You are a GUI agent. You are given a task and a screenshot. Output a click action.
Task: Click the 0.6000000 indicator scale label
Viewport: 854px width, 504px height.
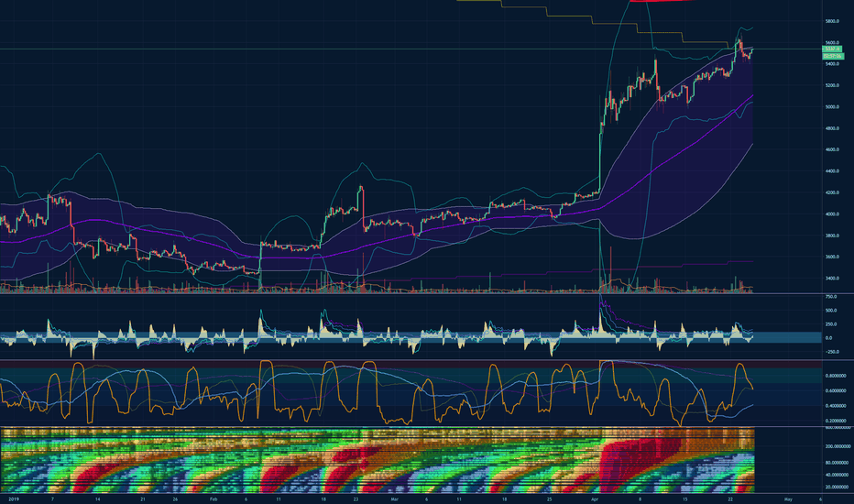tap(836, 390)
